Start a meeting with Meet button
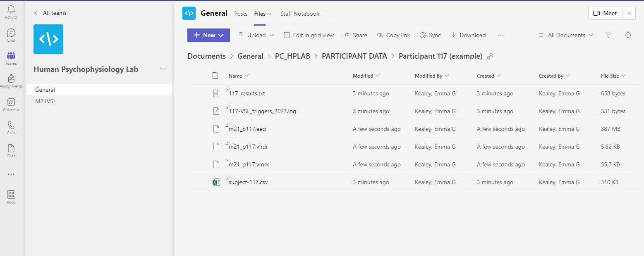Viewport: 644px width, 256px height. tap(605, 13)
